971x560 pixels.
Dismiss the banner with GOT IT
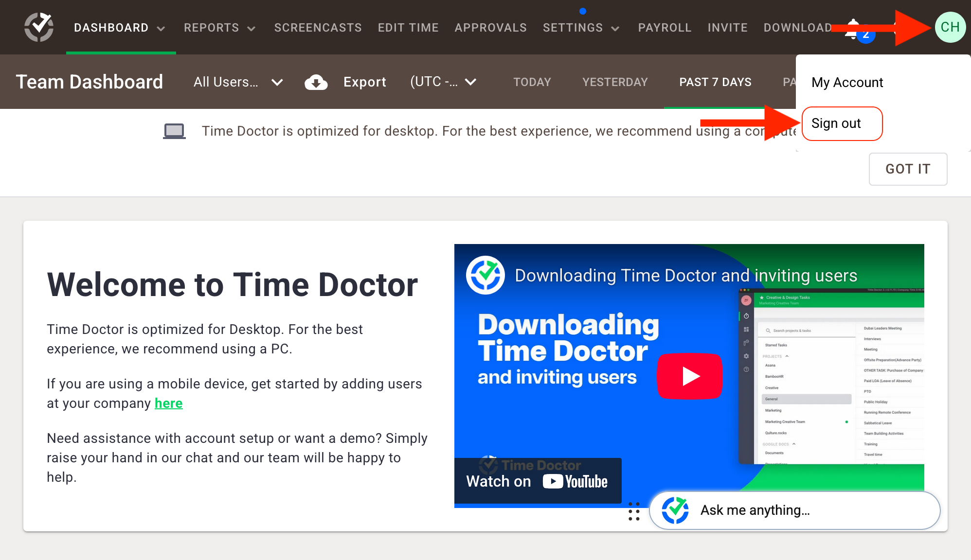[x=908, y=169]
